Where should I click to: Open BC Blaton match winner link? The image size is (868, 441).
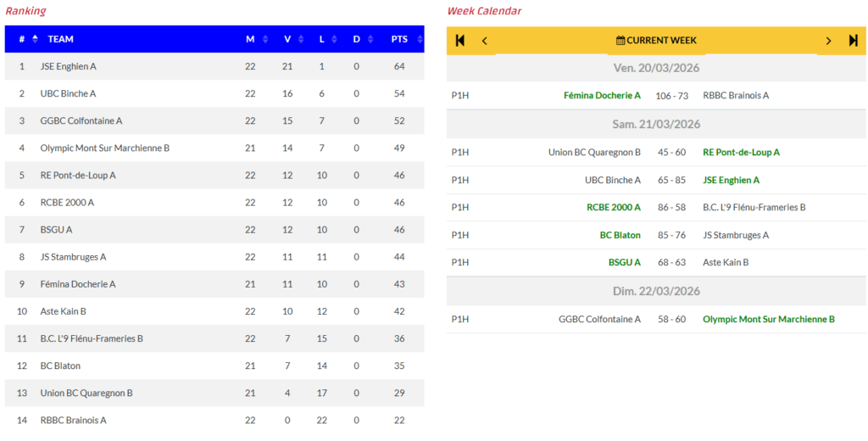pos(620,235)
